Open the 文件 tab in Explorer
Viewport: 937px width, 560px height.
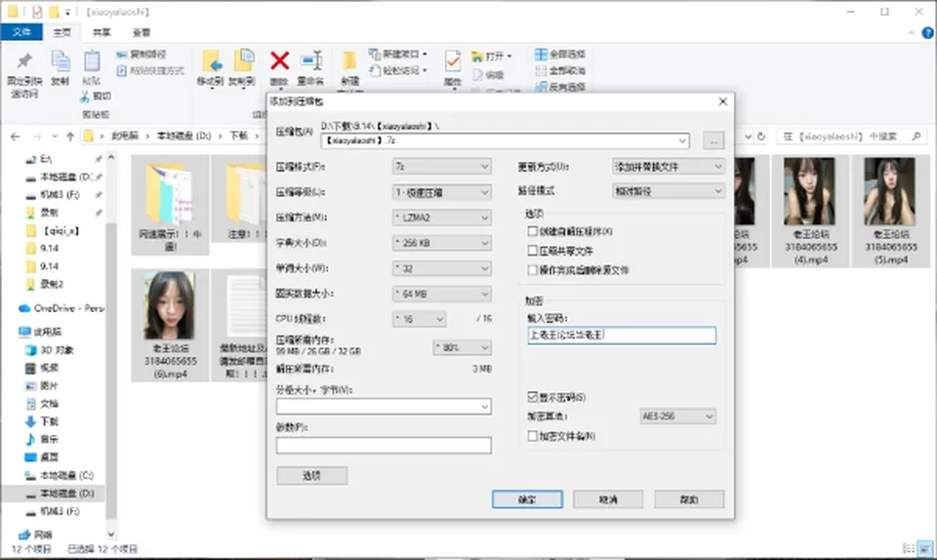click(x=21, y=32)
